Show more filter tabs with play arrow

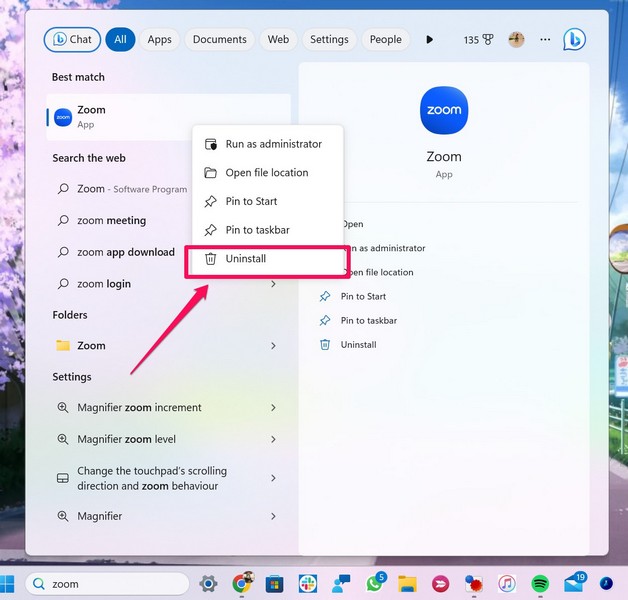[430, 40]
